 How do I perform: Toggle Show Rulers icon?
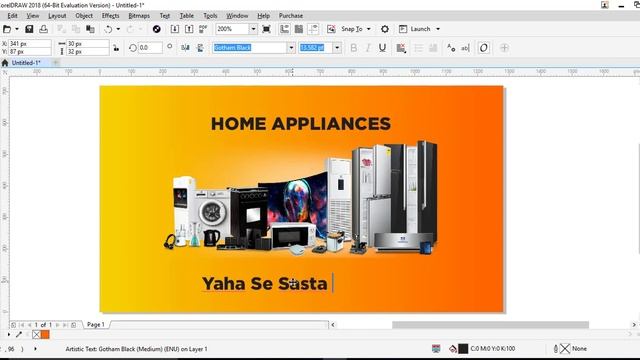click(284, 29)
